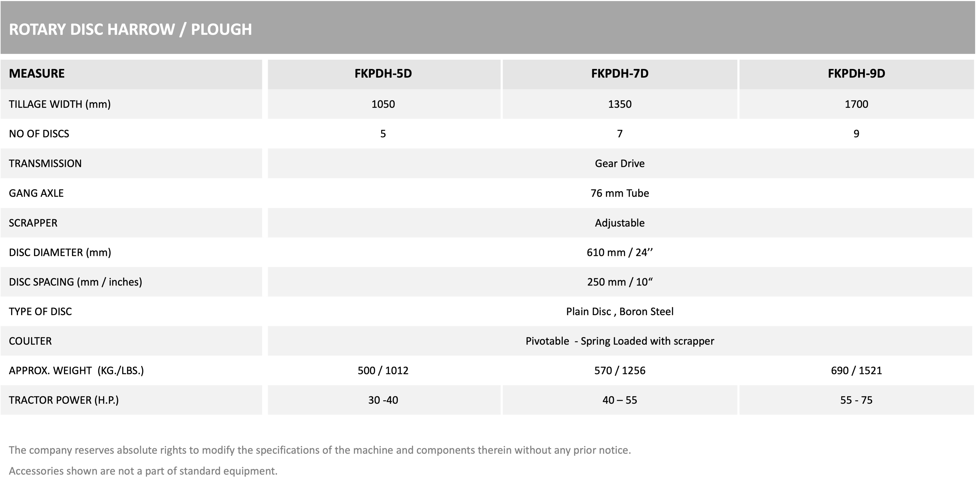Click the FKPDH-5D column header
The height and width of the screenshot is (486, 980).
[x=383, y=73]
